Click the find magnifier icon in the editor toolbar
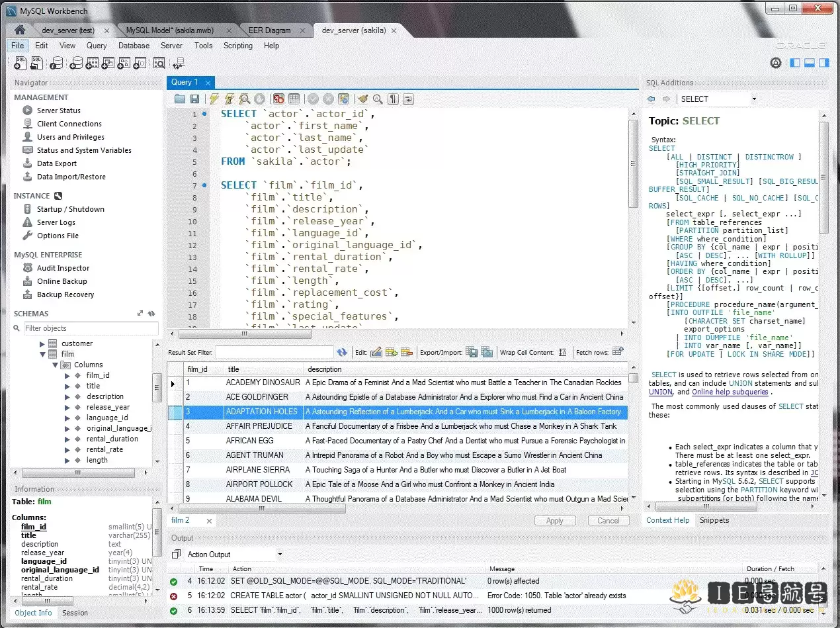Viewport: 840px width, 628px height. (378, 99)
